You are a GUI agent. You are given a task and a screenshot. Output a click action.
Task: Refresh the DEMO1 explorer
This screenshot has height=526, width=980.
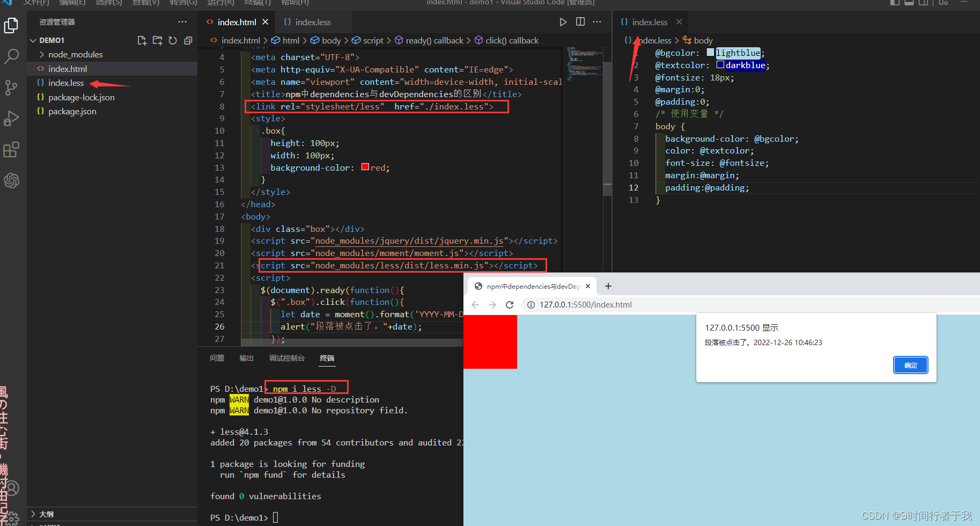point(173,40)
